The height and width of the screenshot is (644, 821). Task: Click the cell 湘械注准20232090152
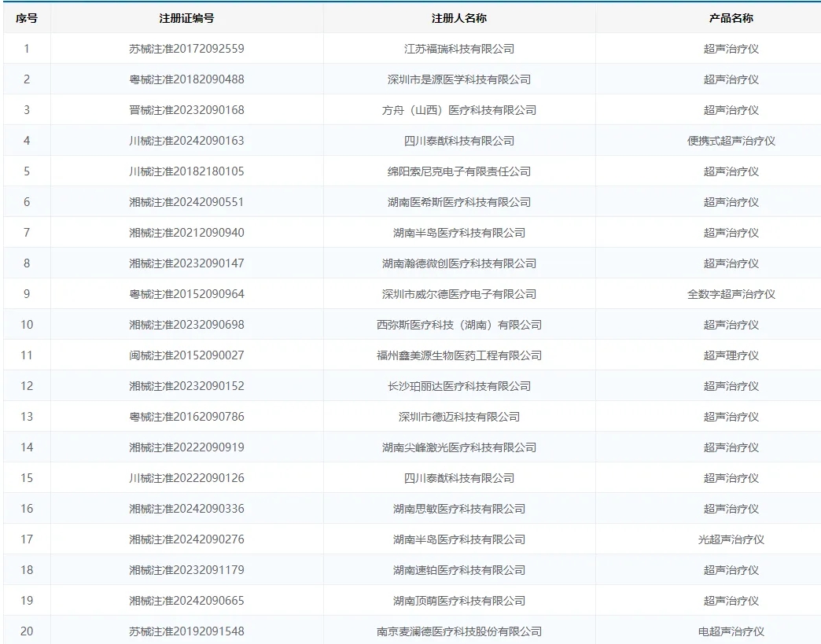point(187,386)
